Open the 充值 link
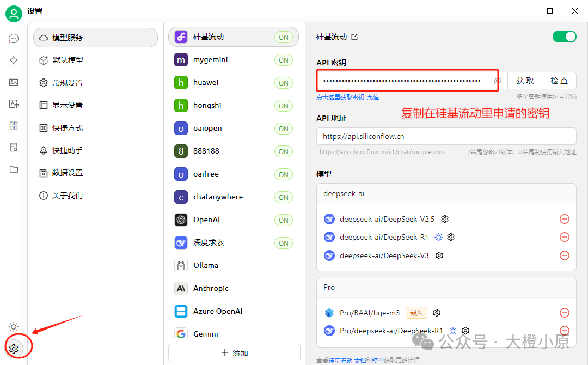Screen dimensions: 588x365 click(373, 97)
